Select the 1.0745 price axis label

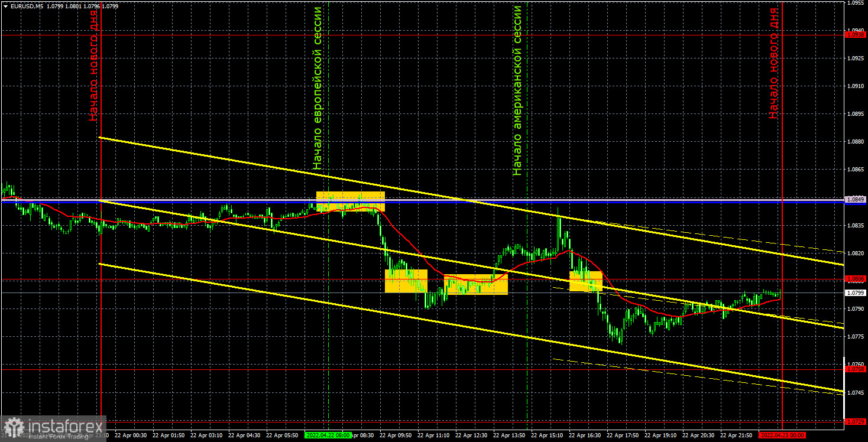pyautogui.click(x=856, y=392)
